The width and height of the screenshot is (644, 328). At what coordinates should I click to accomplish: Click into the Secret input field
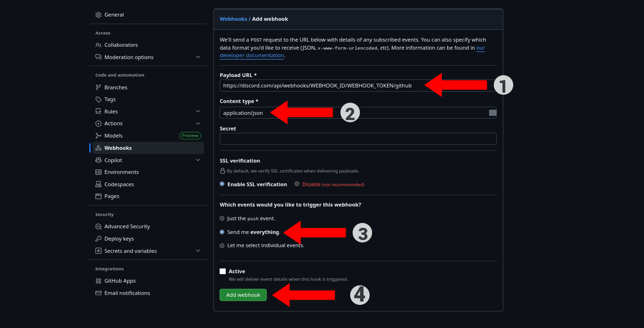click(358, 138)
